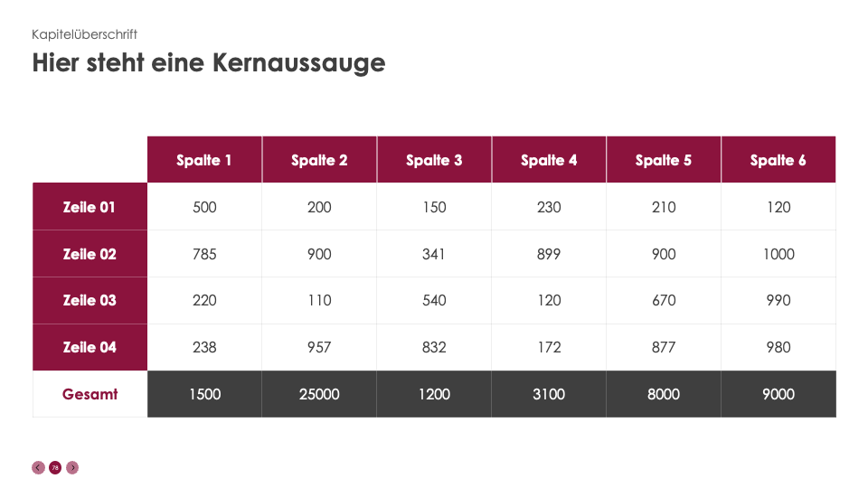This screenshot has height=488, width=868.
Task: Click the slide number 78 badge
Action: point(55,467)
